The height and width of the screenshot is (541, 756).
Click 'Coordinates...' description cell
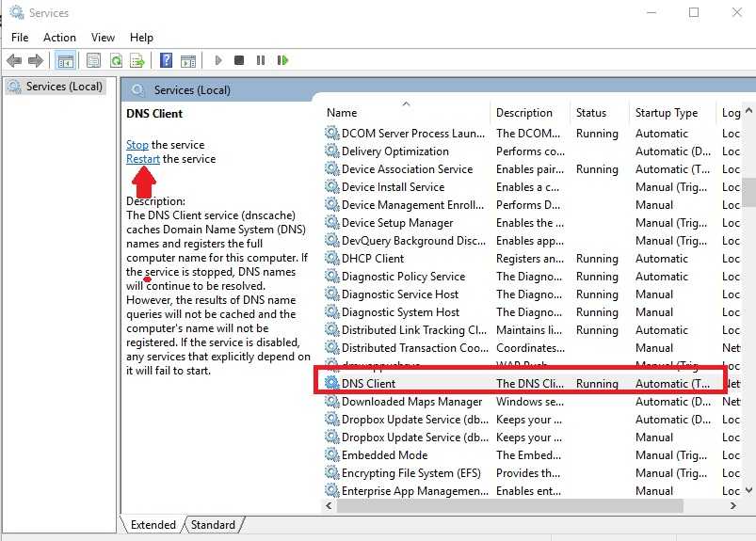[x=530, y=347]
